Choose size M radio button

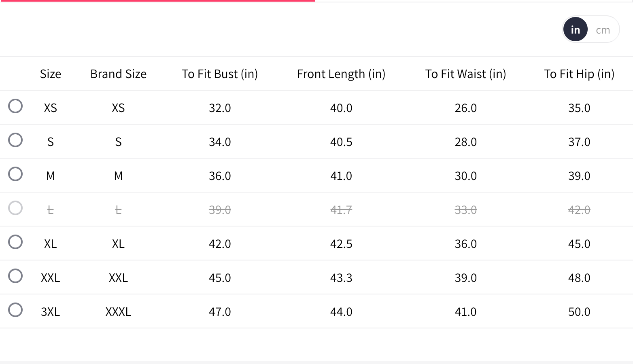pos(15,174)
